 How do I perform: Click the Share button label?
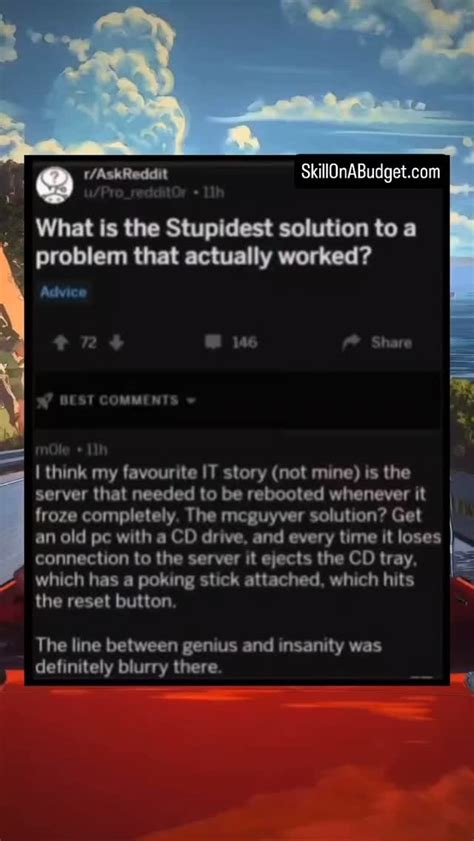(x=391, y=343)
